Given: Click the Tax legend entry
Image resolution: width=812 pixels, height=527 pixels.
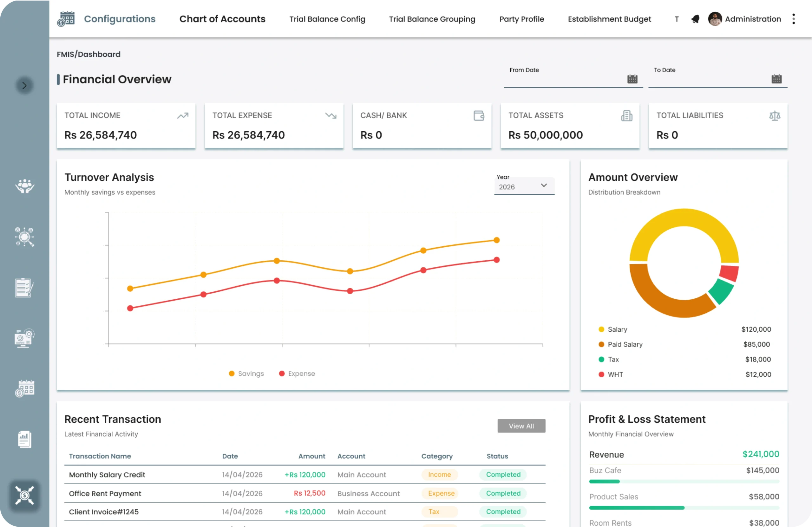Looking at the screenshot, I should pyautogui.click(x=608, y=359).
